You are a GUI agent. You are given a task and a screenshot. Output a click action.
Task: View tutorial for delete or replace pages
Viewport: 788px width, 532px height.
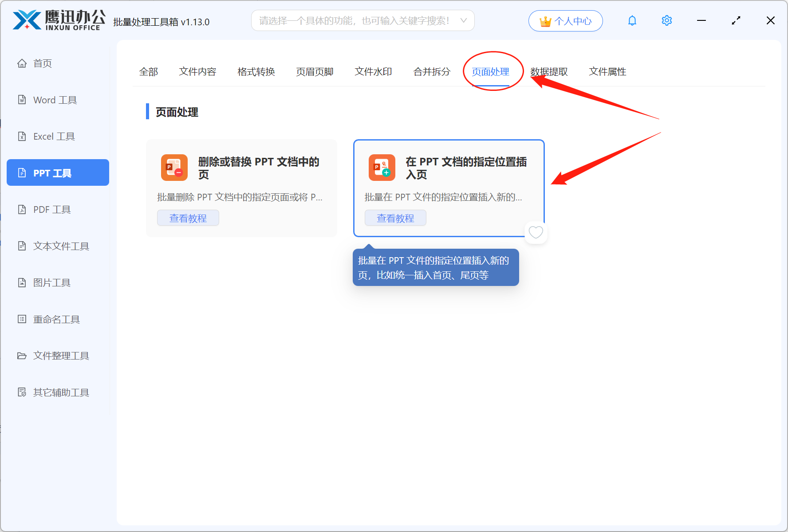tap(188, 218)
